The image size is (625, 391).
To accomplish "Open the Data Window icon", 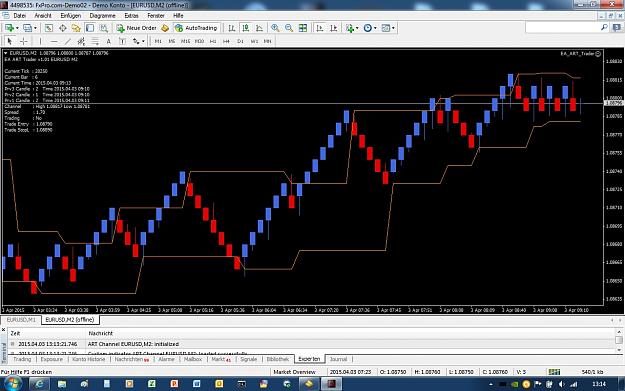I will [x=63, y=28].
